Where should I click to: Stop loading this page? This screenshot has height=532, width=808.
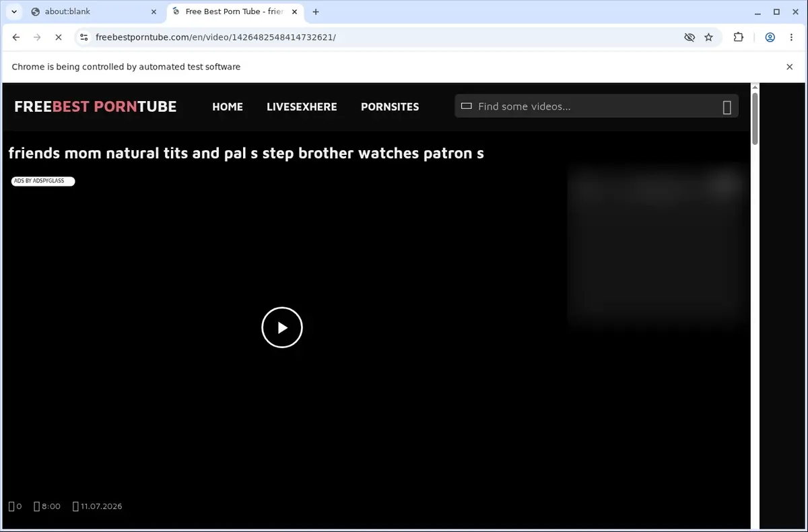point(59,38)
